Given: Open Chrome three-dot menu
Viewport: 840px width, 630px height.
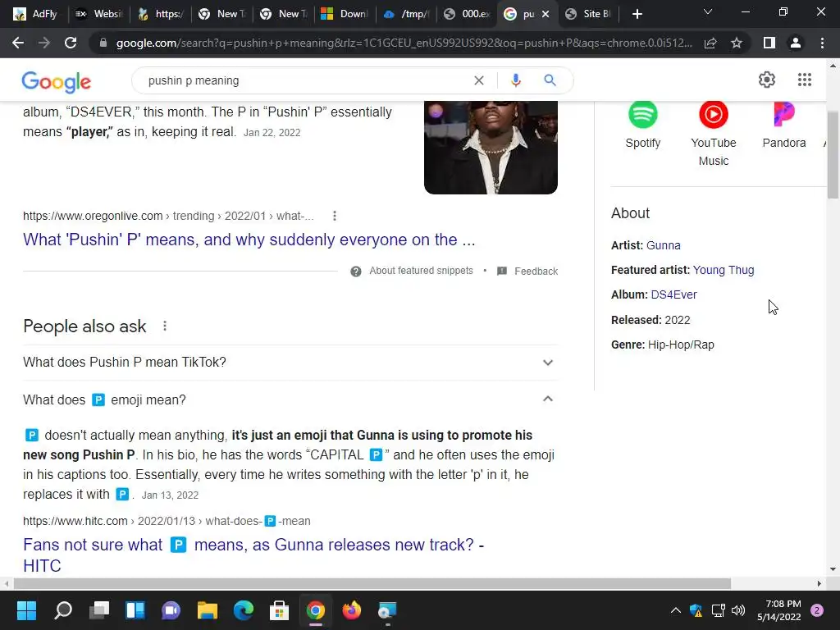Looking at the screenshot, I should [x=822, y=43].
